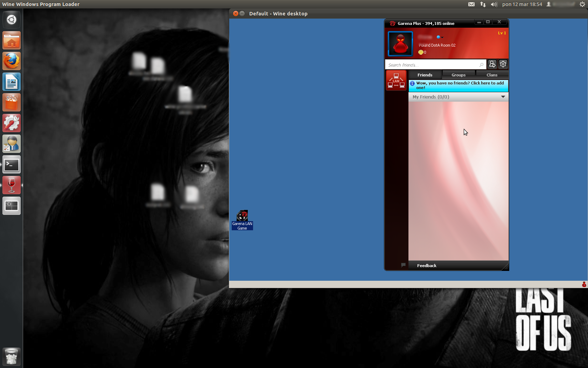Click the Garena tray icon in Wine taskbar
The height and width of the screenshot is (368, 588).
(x=584, y=285)
